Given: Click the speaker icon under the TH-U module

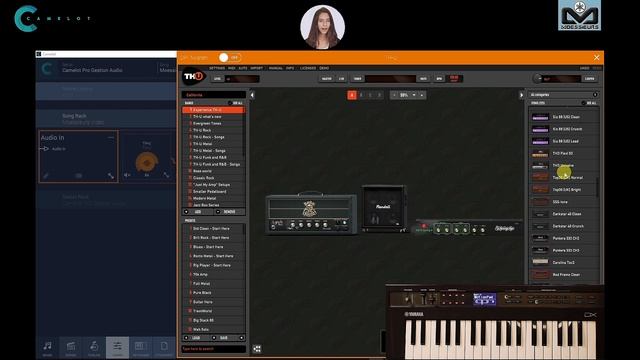Looking at the screenshot, I should point(127,175).
